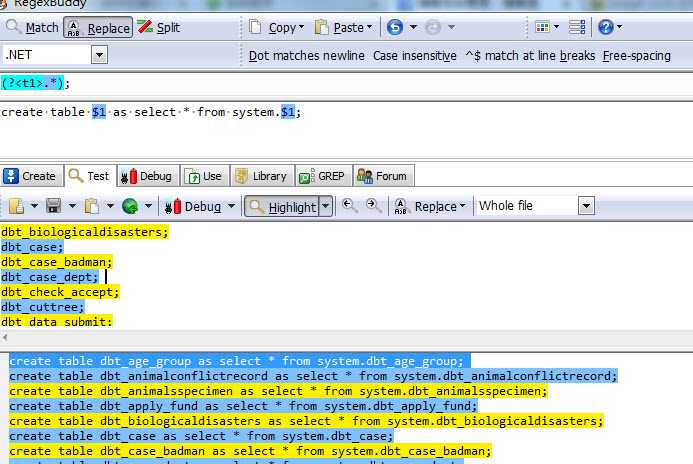Click the create table dbt_animalsspecimen result line

coord(278,391)
